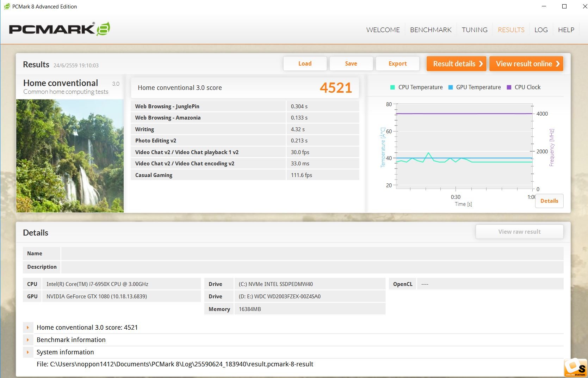Click View raw result button

coord(519,232)
